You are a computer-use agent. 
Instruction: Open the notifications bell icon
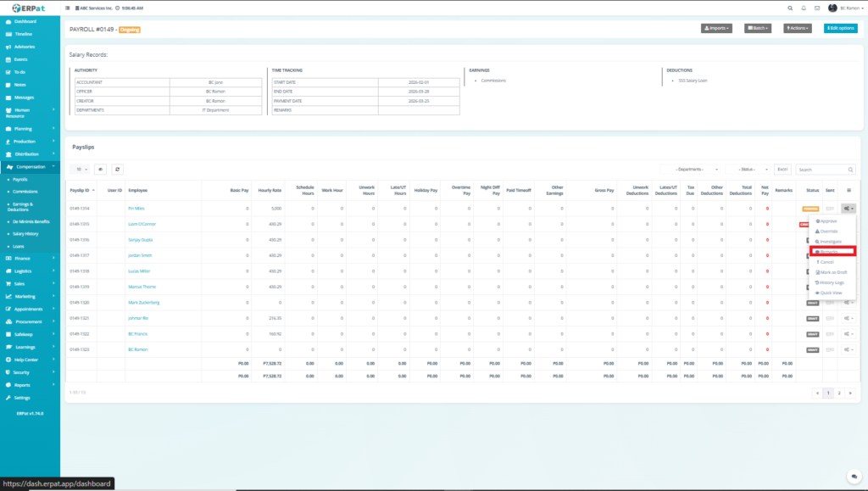803,8
